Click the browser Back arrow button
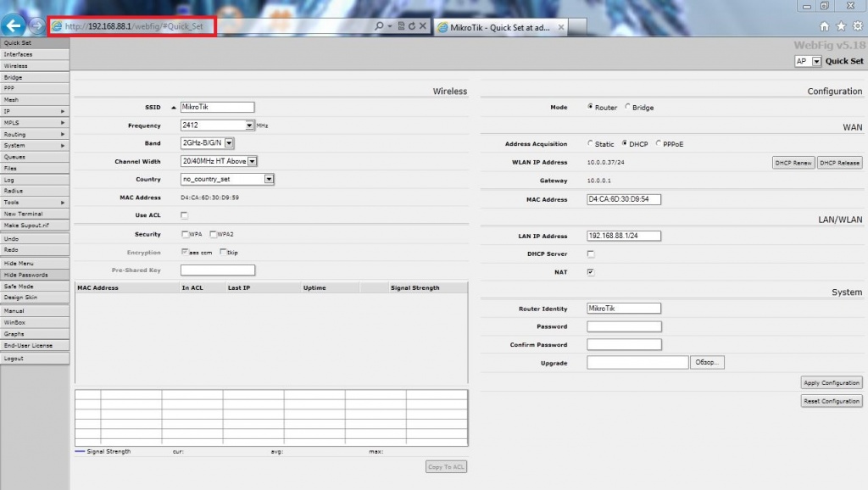Viewport: 868px width, 490px height. pos(14,25)
